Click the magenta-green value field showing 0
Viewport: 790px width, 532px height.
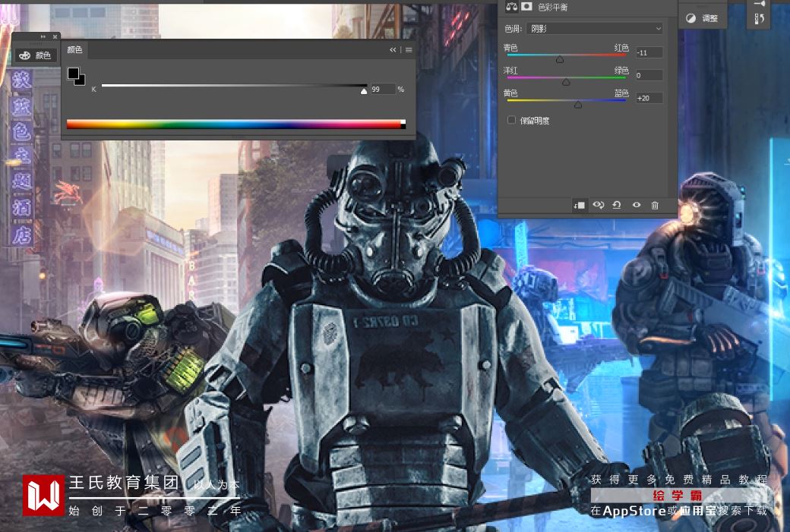tap(649, 75)
